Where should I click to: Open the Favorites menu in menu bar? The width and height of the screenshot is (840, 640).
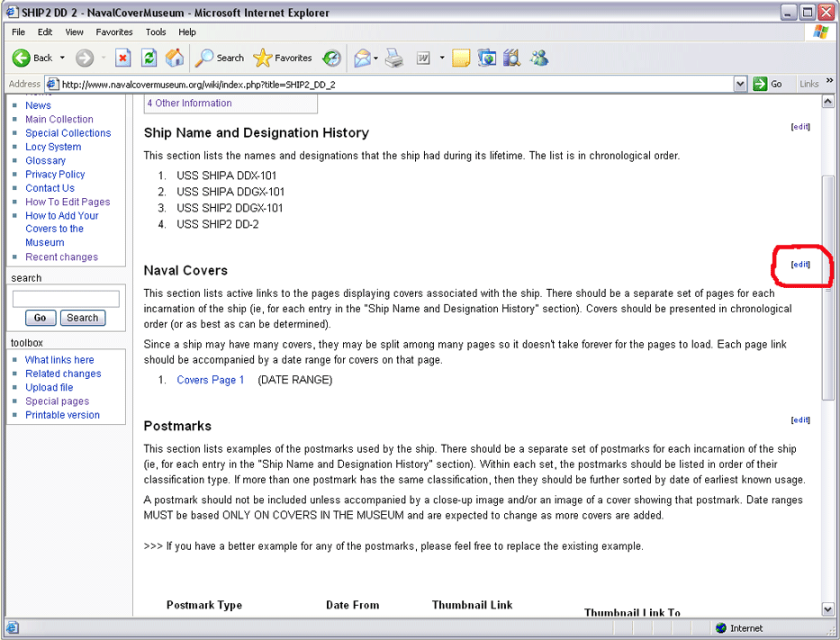point(114,32)
